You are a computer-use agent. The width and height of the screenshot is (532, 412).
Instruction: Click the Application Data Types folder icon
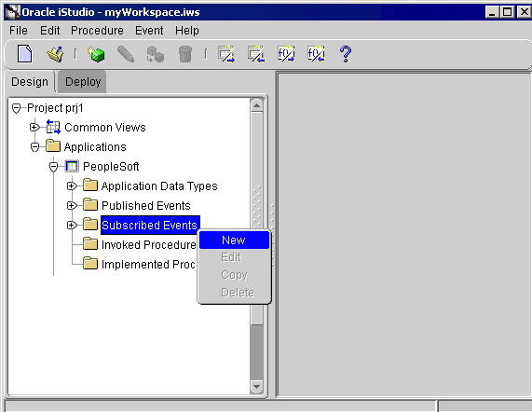(x=90, y=185)
